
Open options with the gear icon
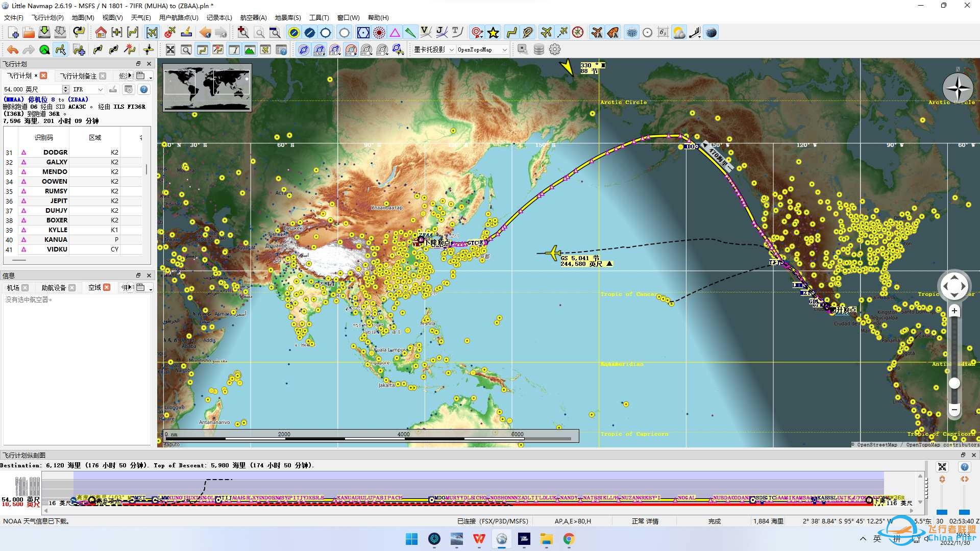pyautogui.click(x=555, y=49)
